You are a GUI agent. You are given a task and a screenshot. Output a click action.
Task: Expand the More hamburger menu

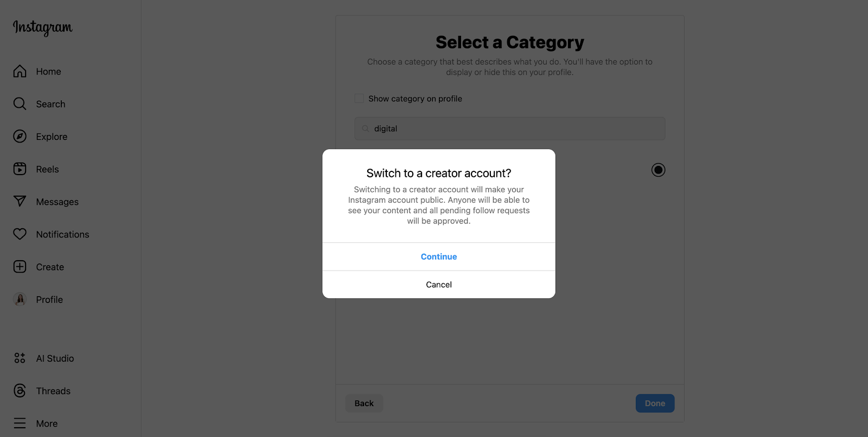[x=20, y=423]
